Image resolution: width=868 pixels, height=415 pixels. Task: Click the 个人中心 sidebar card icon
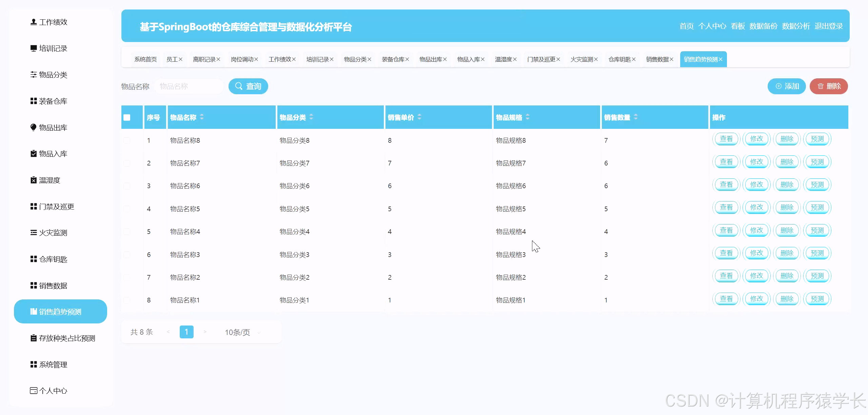(x=33, y=391)
